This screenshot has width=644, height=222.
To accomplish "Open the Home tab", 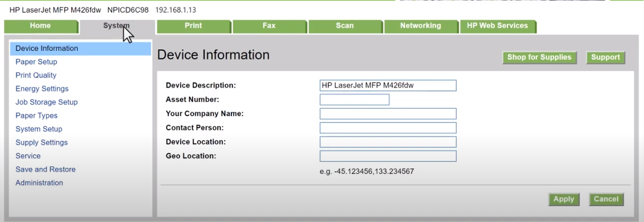I will [x=40, y=26].
